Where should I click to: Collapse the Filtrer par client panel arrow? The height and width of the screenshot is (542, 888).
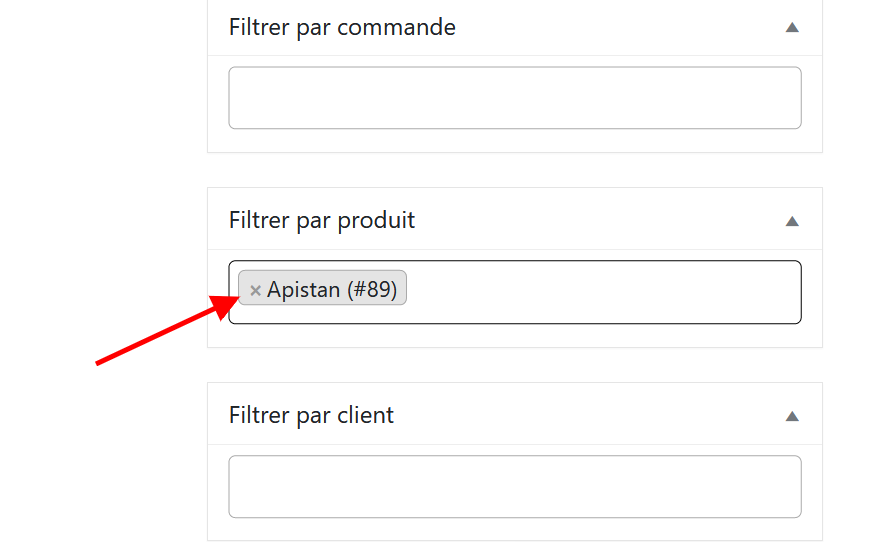(792, 416)
